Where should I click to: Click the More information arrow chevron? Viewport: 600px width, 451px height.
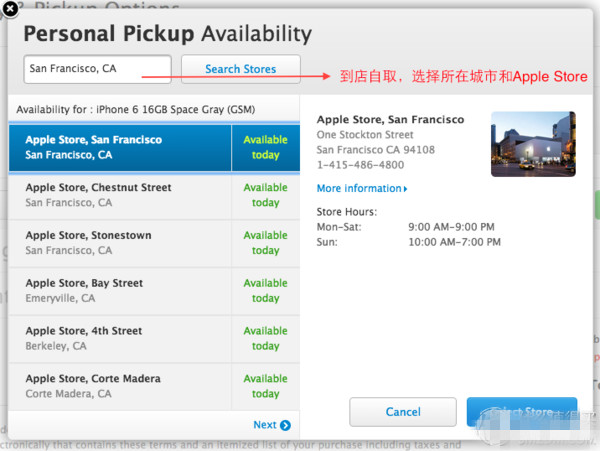tap(405, 189)
